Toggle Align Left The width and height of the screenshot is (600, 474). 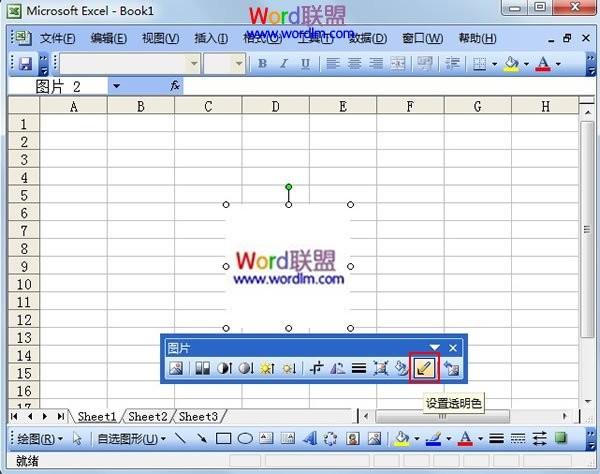tap(333, 64)
